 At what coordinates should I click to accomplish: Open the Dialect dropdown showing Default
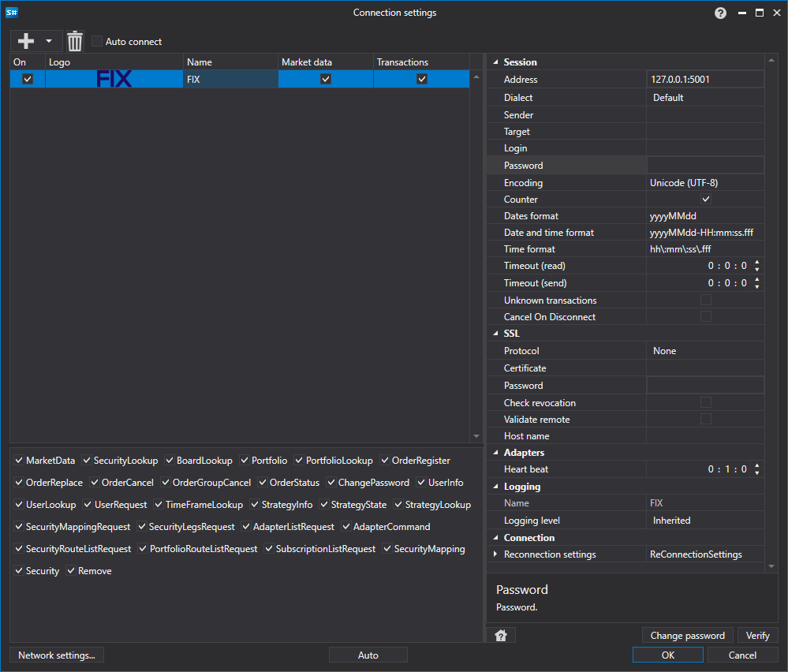point(705,98)
